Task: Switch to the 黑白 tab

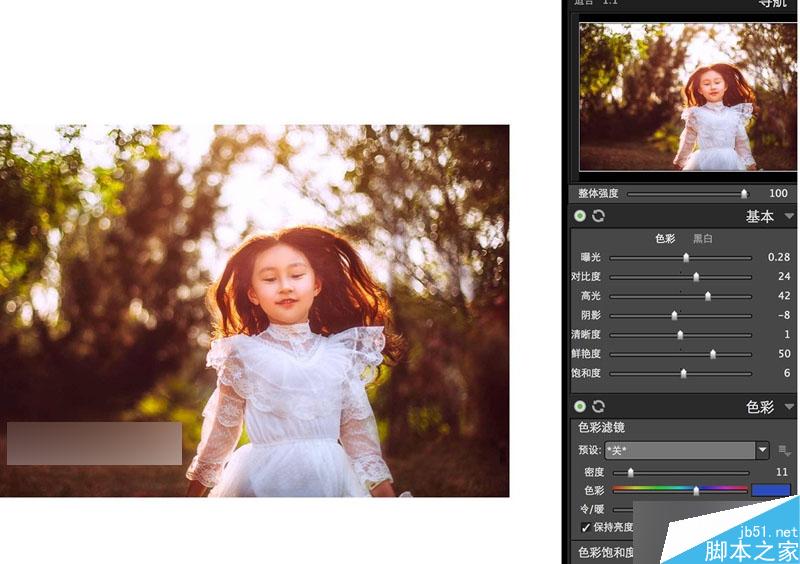Action: (703, 238)
